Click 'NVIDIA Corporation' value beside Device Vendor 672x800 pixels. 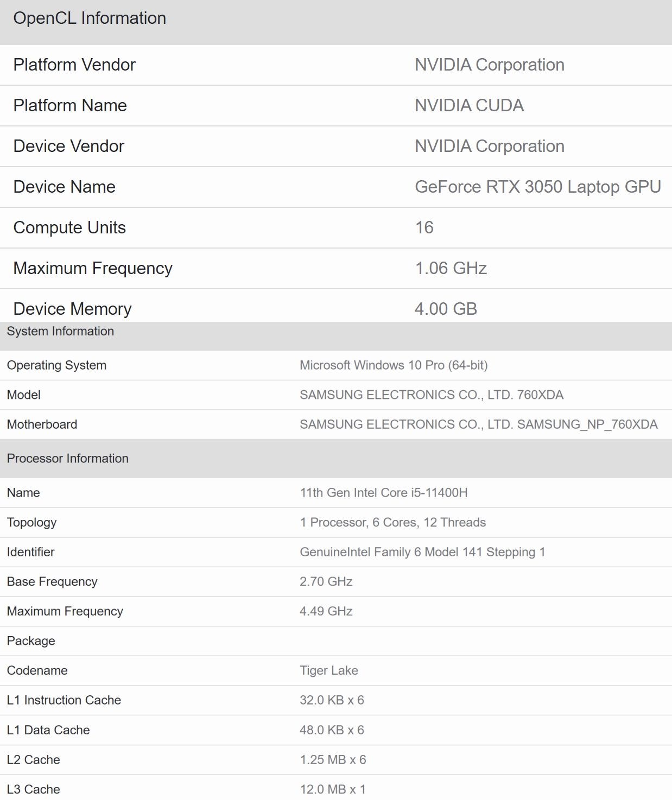(490, 146)
